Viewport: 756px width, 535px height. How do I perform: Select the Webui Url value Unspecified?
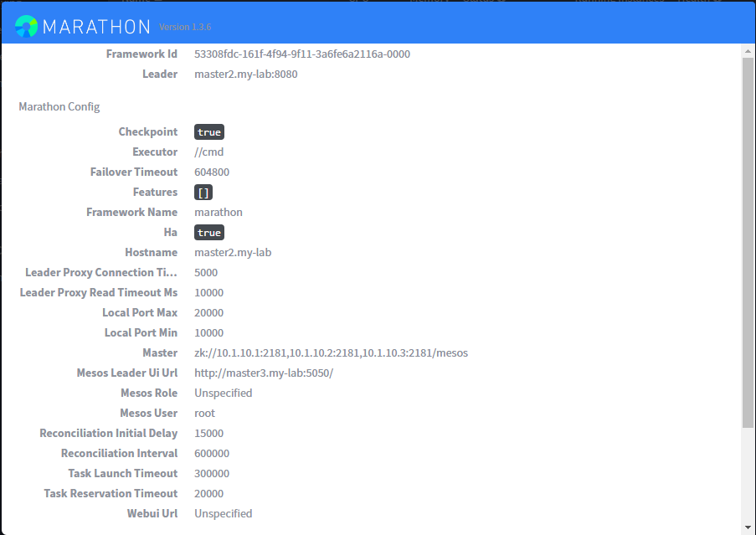coord(224,514)
